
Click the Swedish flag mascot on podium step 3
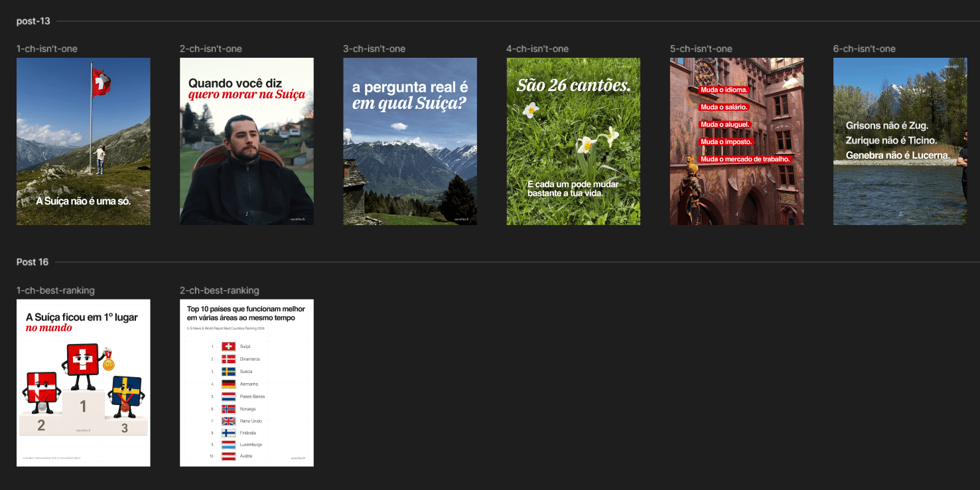126,396
